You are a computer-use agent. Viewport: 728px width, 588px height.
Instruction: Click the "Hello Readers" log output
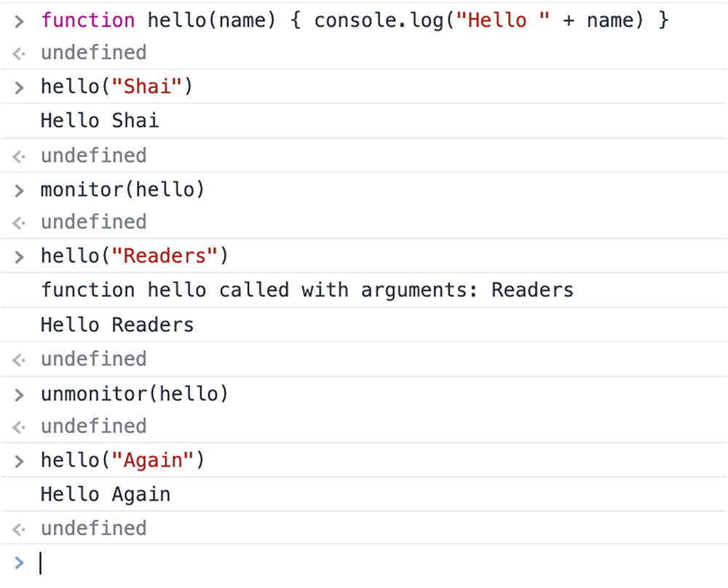point(117,324)
